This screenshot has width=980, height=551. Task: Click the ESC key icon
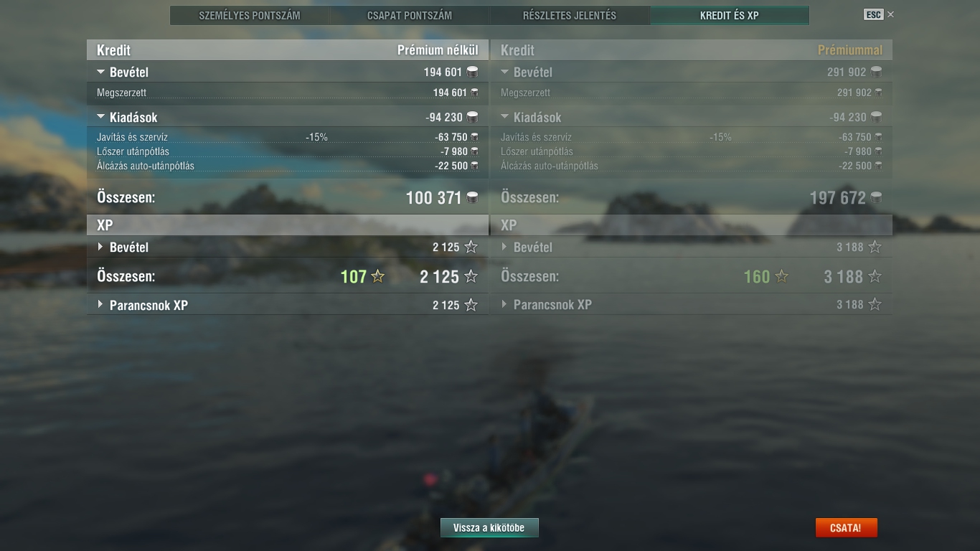[x=873, y=14]
